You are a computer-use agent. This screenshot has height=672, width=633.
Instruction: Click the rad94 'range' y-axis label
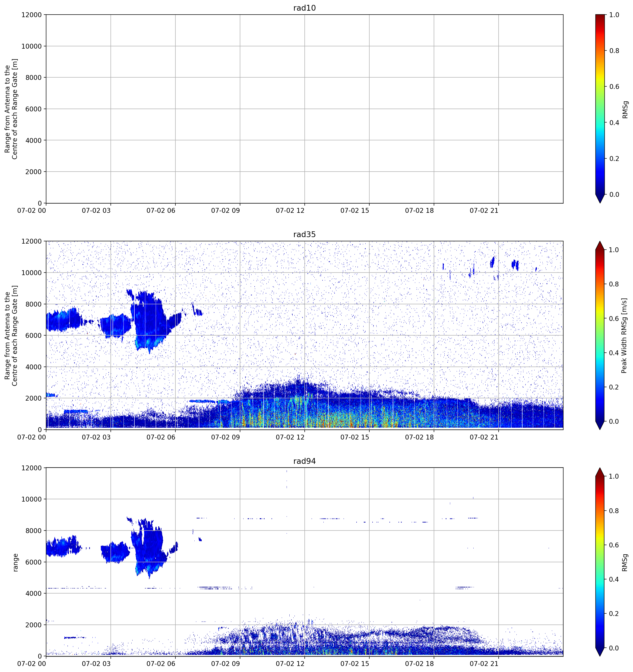coord(15,562)
